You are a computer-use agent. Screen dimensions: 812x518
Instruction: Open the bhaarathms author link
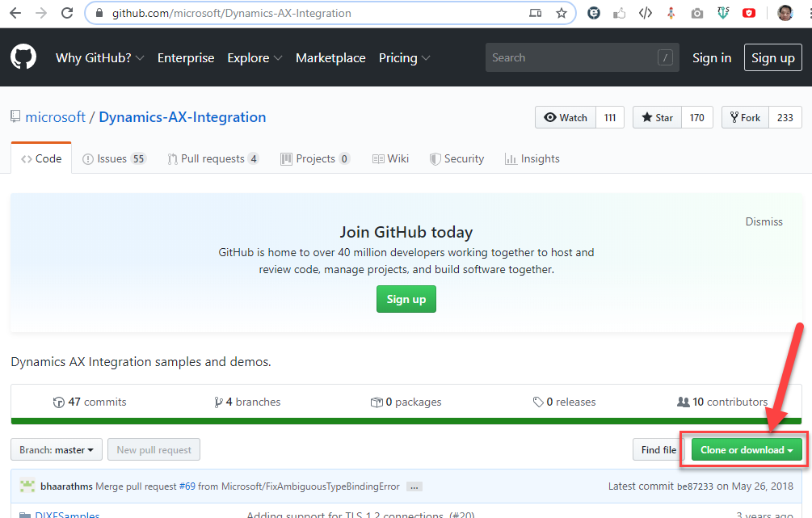(x=66, y=486)
